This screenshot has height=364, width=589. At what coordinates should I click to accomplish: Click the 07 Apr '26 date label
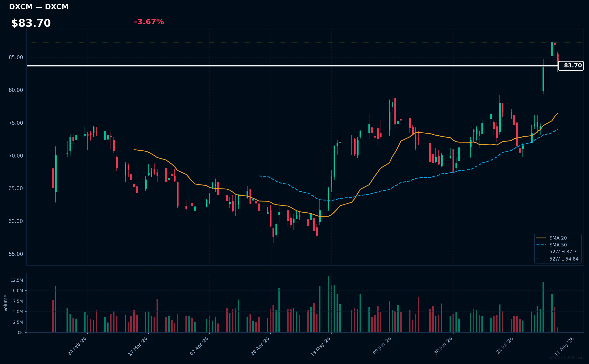click(199, 346)
